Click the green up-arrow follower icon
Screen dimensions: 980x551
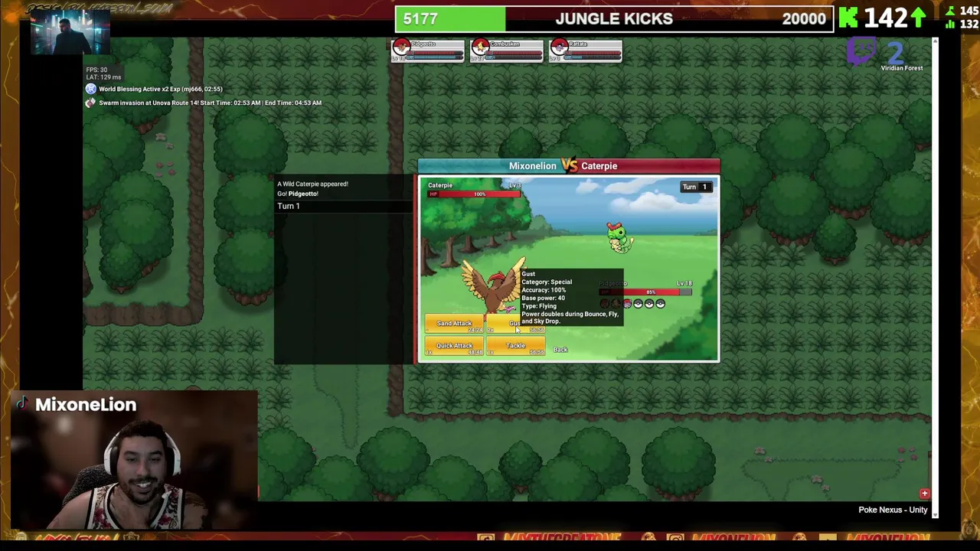click(x=919, y=18)
